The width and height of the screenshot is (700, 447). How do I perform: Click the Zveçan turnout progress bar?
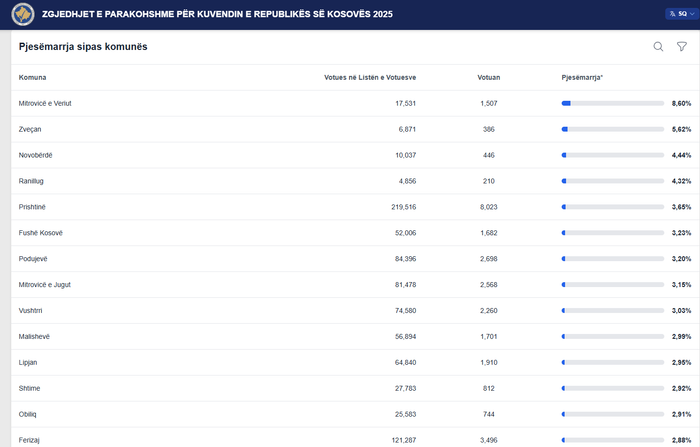[x=612, y=129]
